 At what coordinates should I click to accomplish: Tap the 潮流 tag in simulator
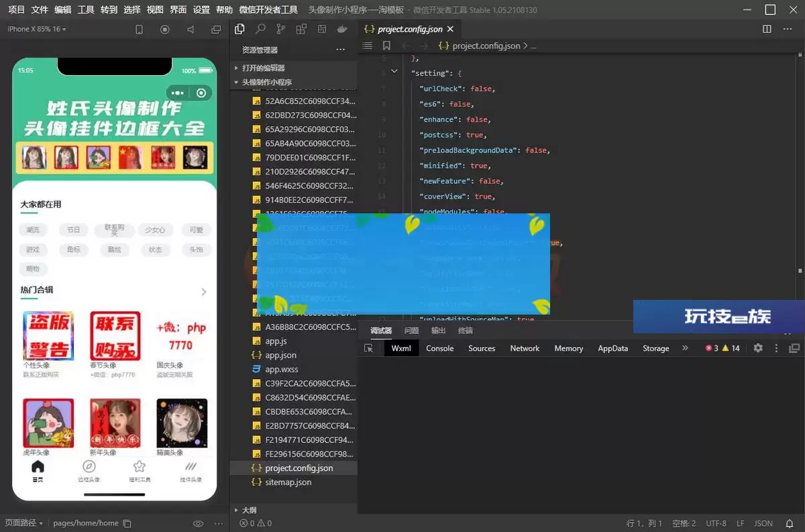point(33,229)
